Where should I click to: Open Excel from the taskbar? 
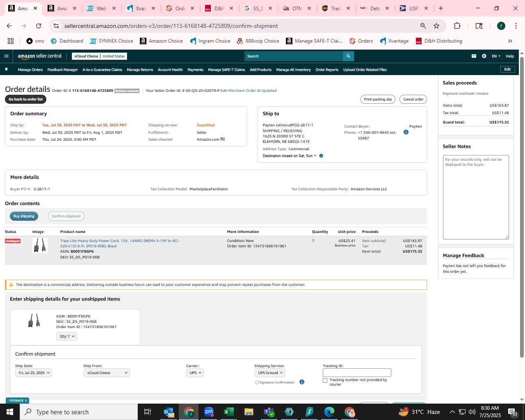coord(229,412)
